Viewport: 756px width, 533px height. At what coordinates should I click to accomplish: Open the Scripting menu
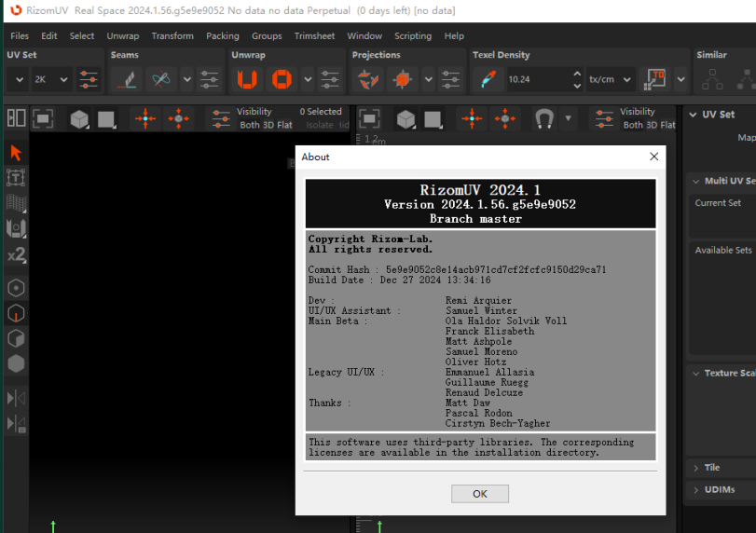coord(413,35)
